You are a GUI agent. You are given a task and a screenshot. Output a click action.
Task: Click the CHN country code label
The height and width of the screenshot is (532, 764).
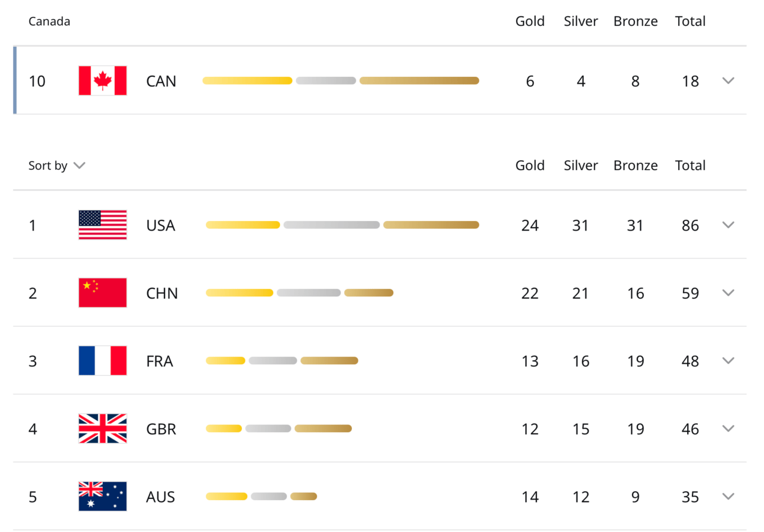162,293
